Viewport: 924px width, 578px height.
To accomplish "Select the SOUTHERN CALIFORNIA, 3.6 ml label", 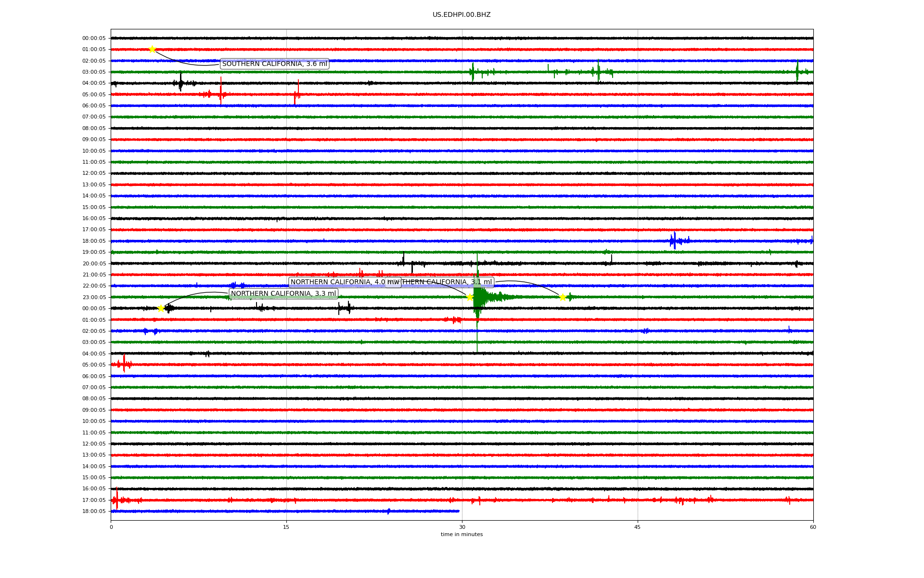I will pos(274,64).
